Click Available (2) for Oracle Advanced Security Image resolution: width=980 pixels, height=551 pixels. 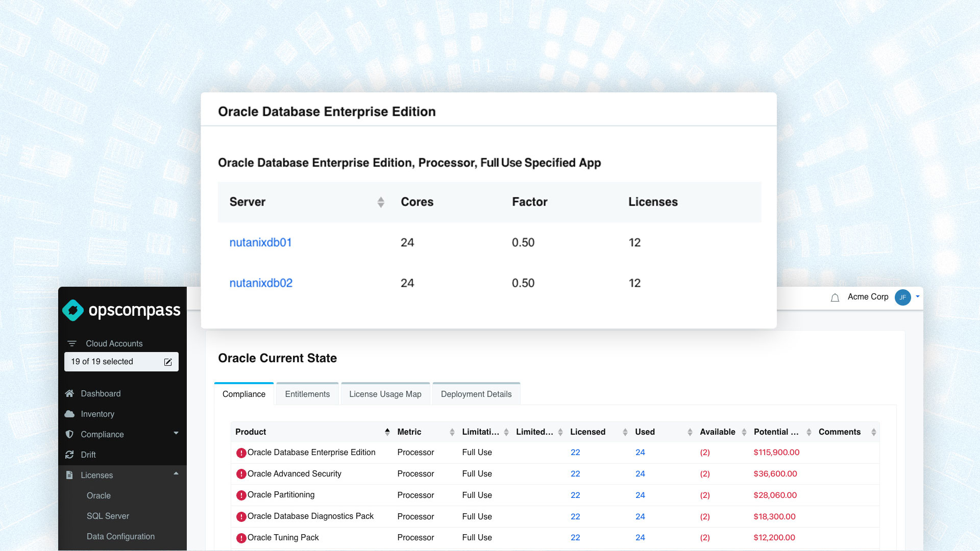(705, 474)
